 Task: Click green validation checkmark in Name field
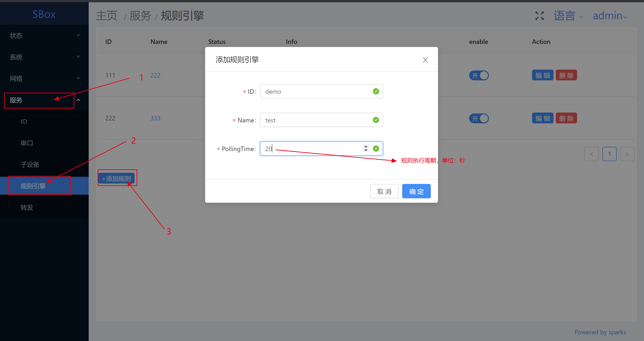coord(376,120)
